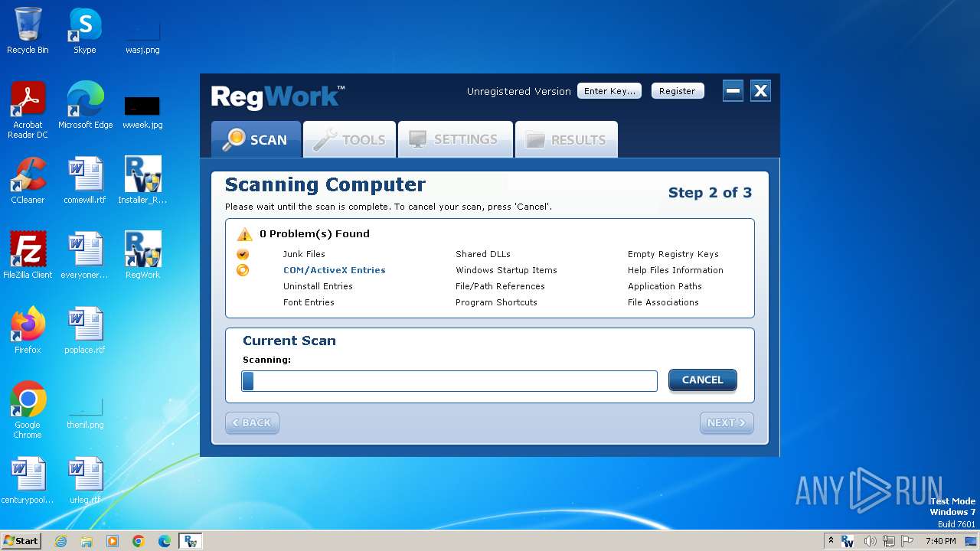Switch to the SCAN tab
The height and width of the screenshot is (551, 980).
pyautogui.click(x=256, y=139)
